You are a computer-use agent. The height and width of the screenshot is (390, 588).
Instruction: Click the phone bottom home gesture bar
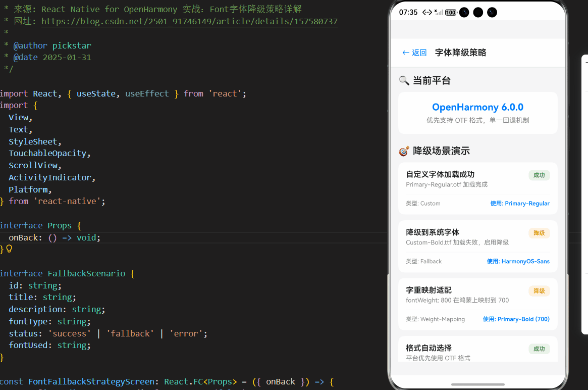tap(478, 384)
